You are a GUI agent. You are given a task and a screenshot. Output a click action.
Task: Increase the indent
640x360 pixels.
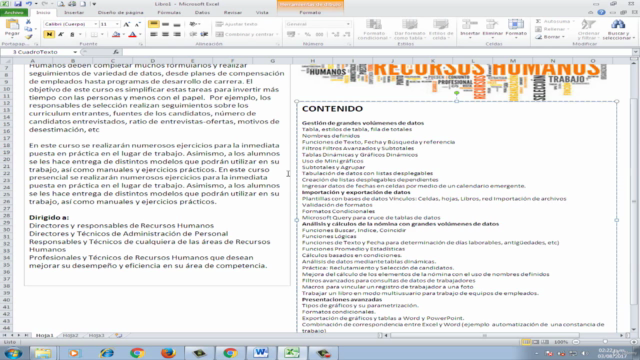coord(204,35)
